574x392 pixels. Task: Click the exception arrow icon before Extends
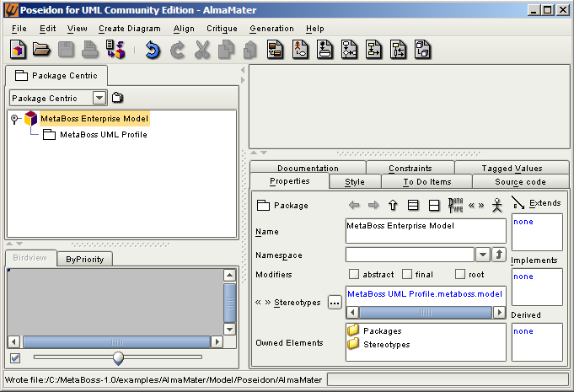coord(518,202)
